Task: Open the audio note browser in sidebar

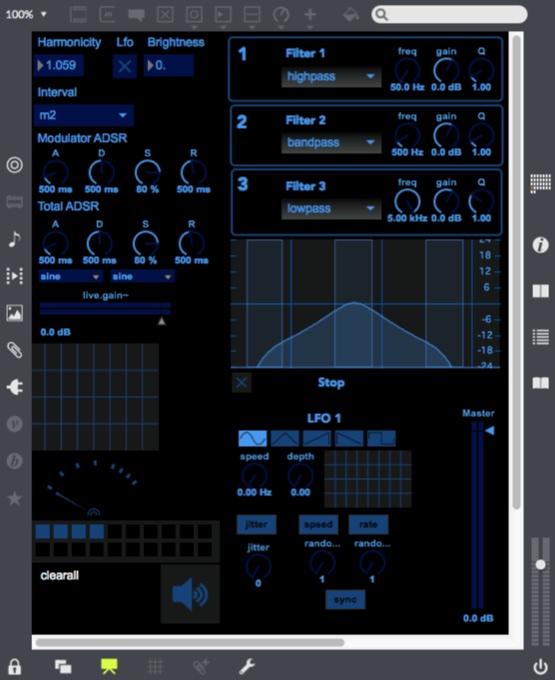Action: 14,239
